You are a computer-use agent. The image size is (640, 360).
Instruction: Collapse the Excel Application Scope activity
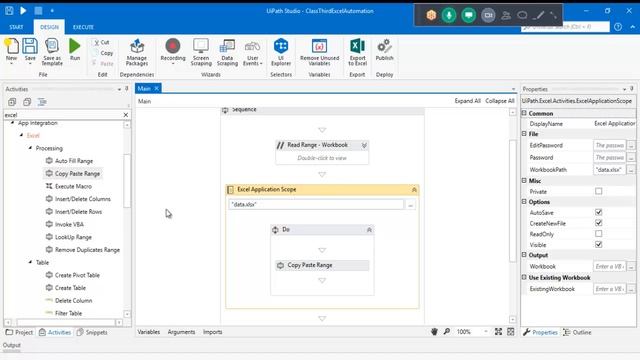coord(414,190)
